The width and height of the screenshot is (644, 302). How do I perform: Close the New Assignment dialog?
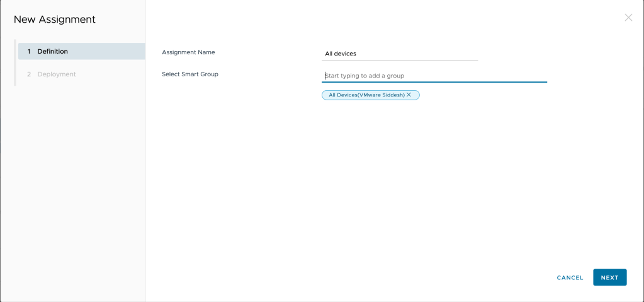pos(628,18)
